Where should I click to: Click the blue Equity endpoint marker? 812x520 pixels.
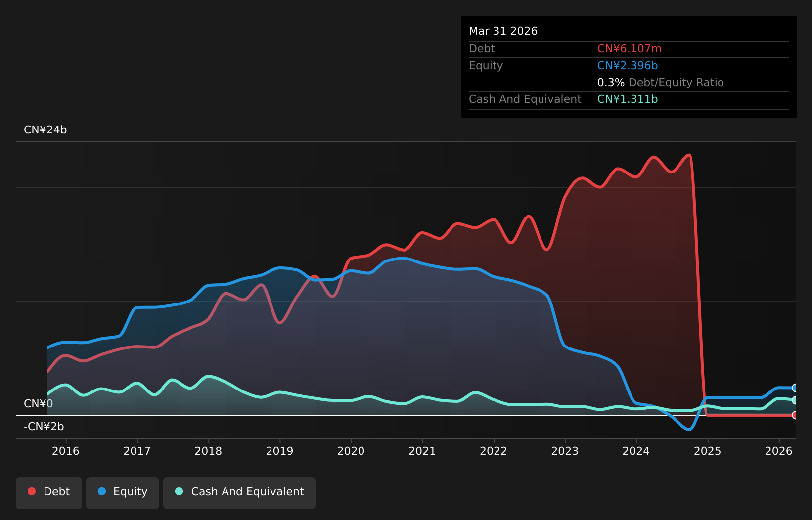point(795,388)
